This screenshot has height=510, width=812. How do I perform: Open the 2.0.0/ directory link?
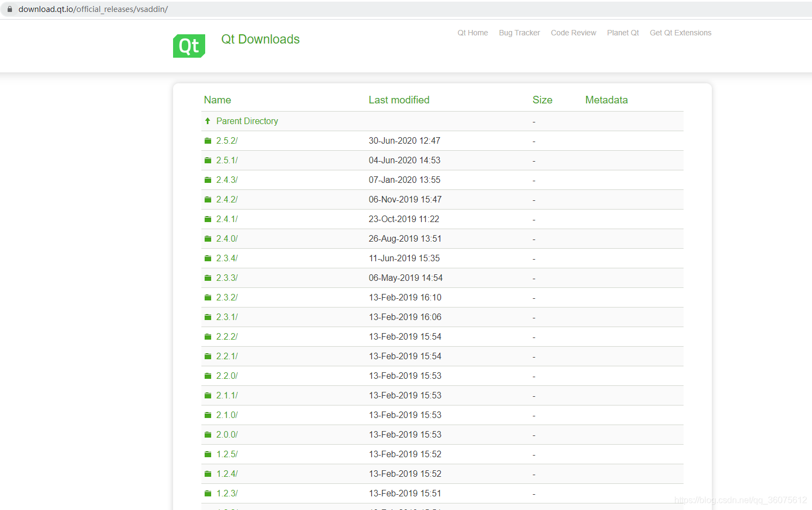(227, 434)
